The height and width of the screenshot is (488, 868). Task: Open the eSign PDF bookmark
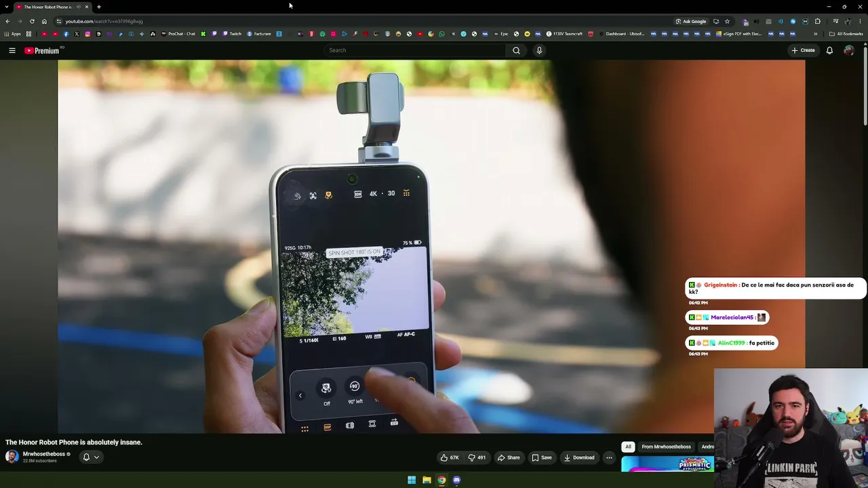point(739,34)
